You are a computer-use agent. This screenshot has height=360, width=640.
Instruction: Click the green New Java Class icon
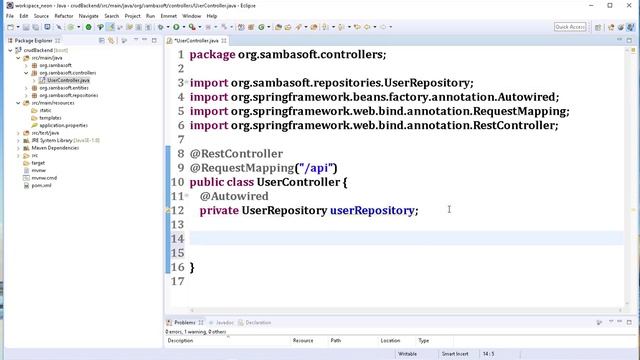[261, 27]
